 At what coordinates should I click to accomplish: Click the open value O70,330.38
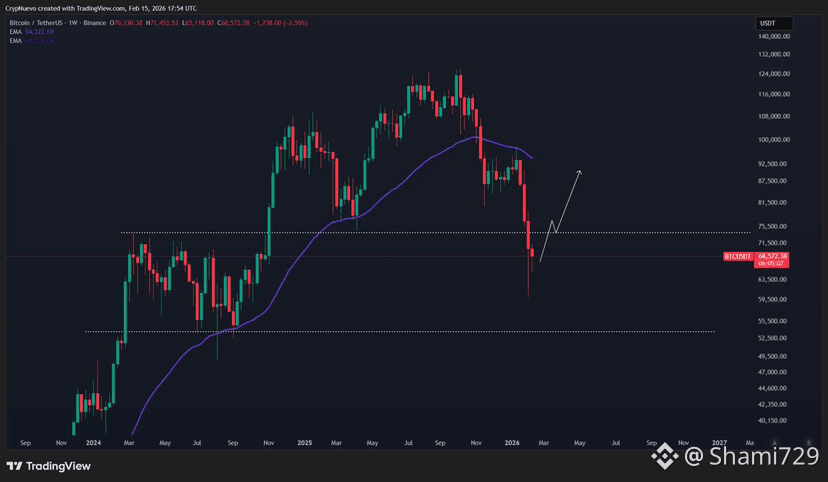tap(126, 23)
